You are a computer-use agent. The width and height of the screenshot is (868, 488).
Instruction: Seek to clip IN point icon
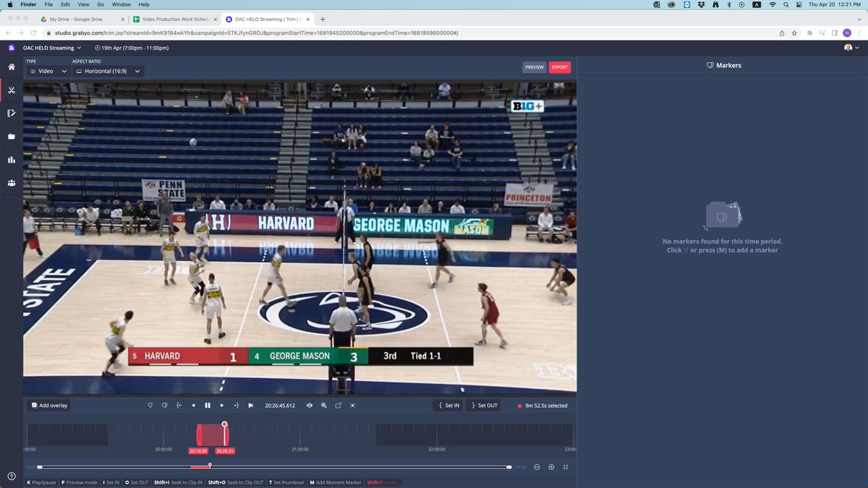[179, 406]
